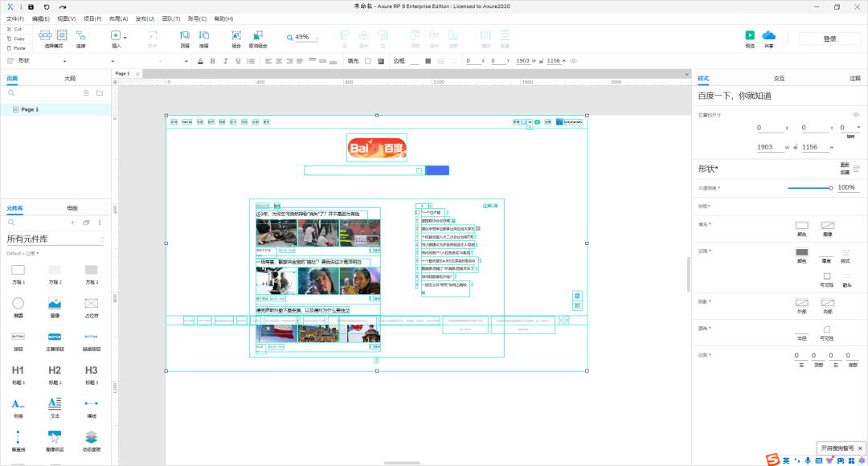Open the Edit (编辑) menu

click(x=40, y=18)
